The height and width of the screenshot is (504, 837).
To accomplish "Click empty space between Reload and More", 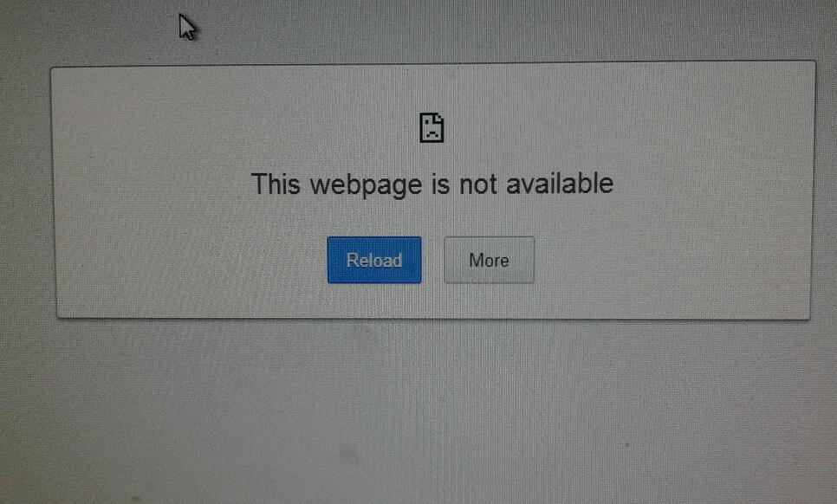I will pos(433,260).
